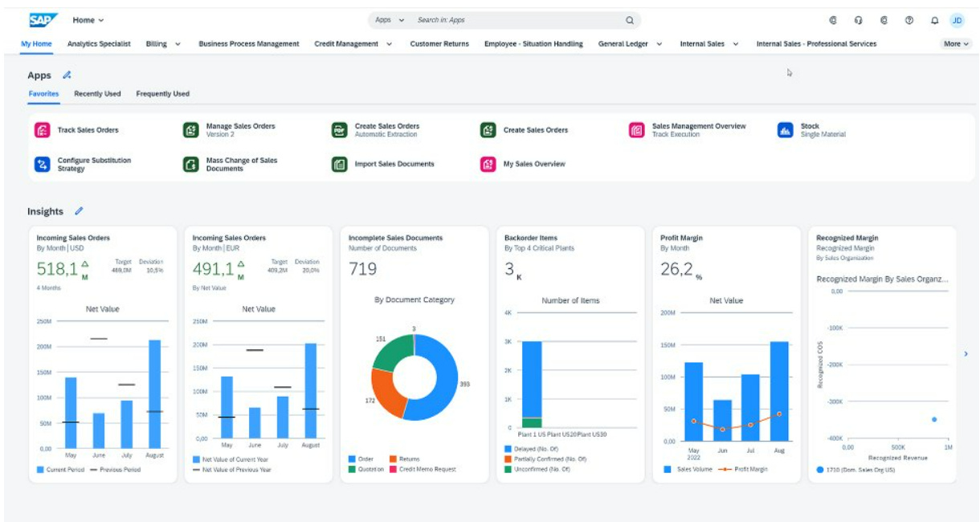Screen dimensions: 980x522
Task: Open the Incomplete Sales Documents card title
Action: point(395,239)
